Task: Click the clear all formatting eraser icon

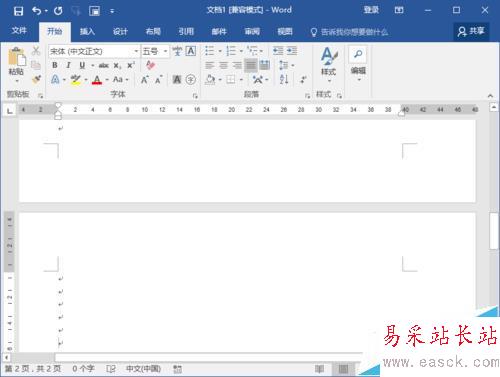Action: [x=150, y=65]
